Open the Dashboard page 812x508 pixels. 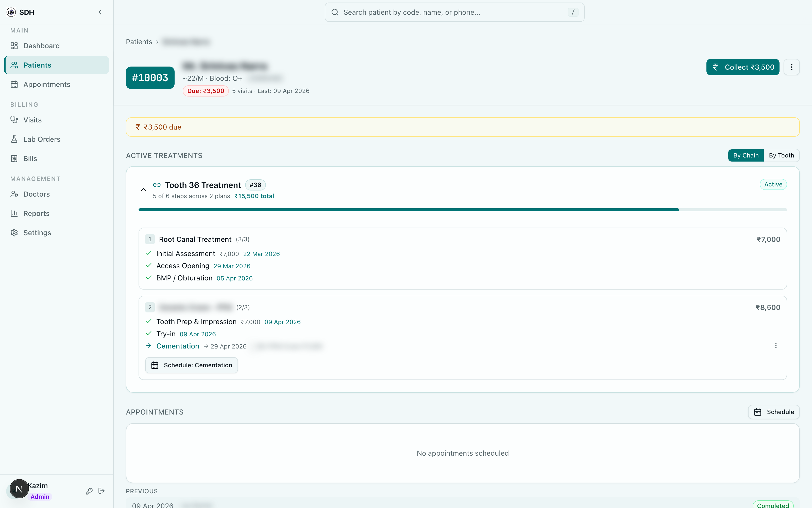pos(56,46)
